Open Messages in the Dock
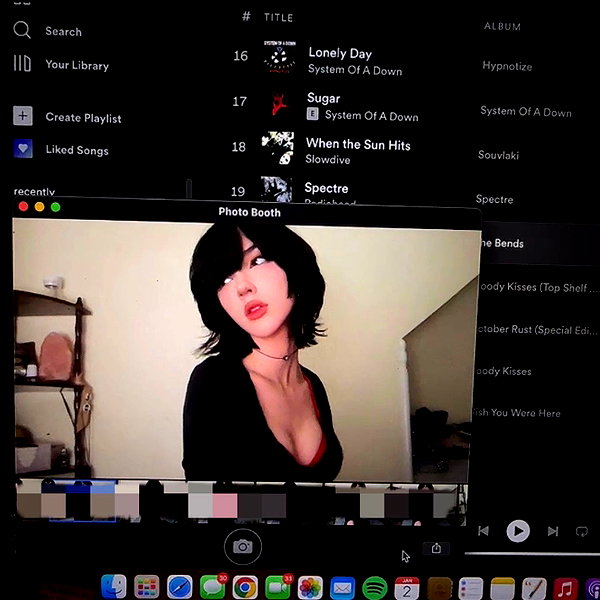Viewport: 600px width, 600px height. [x=212, y=587]
